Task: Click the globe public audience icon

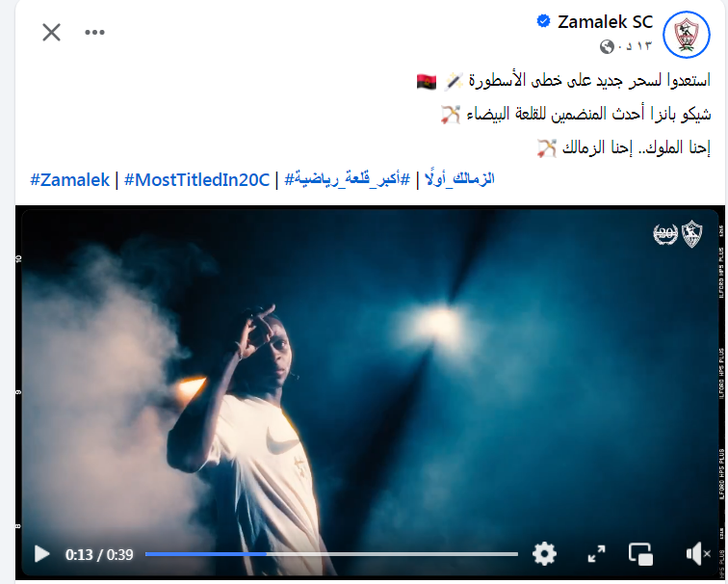Action: [x=607, y=46]
